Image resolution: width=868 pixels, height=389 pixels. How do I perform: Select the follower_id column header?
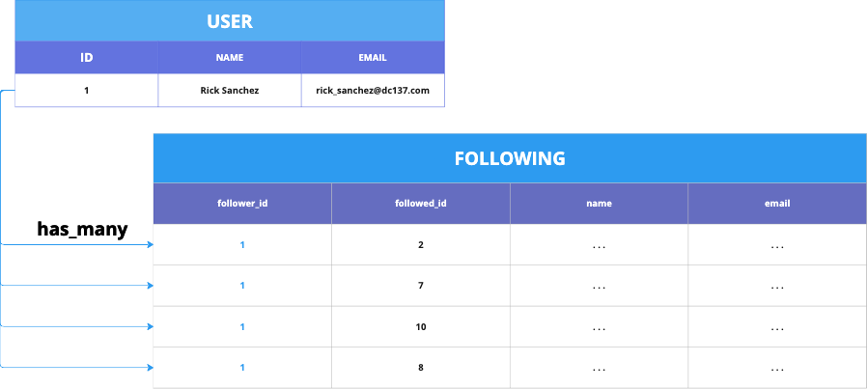pos(242,204)
